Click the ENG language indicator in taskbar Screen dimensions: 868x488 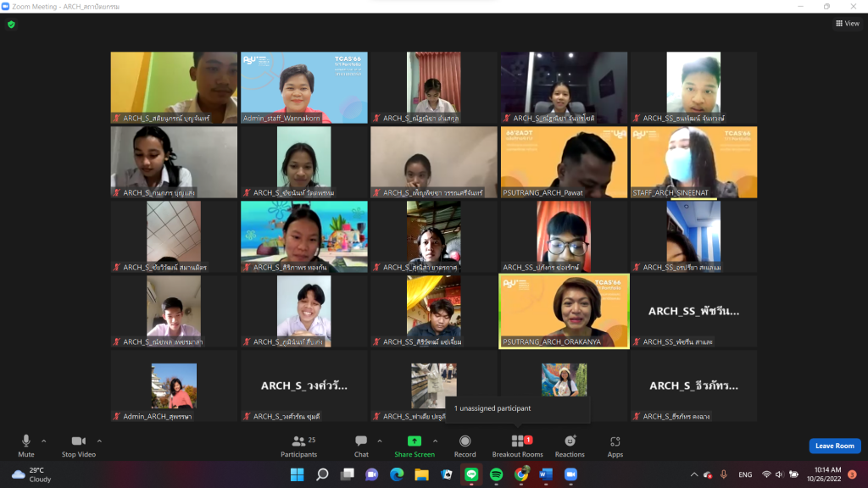pyautogui.click(x=744, y=474)
